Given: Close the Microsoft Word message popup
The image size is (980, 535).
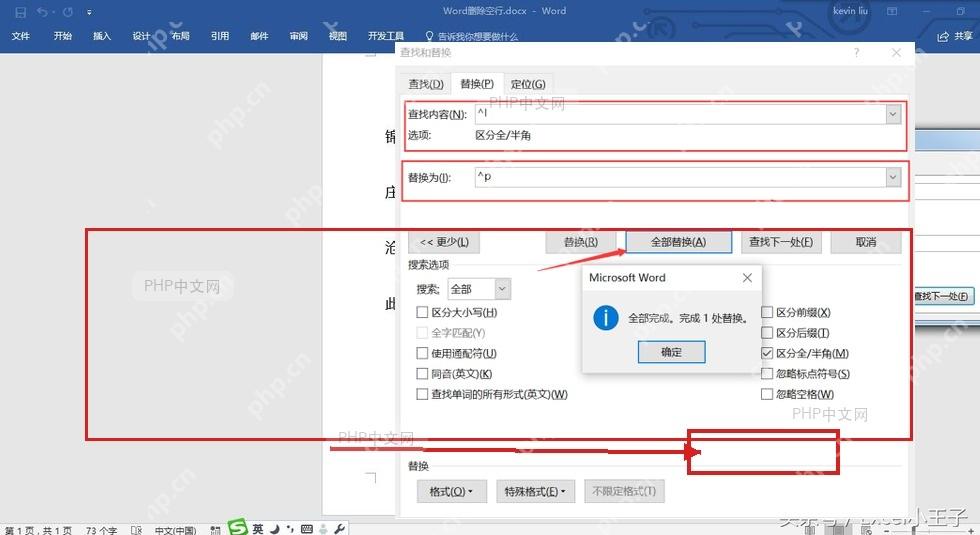Looking at the screenshot, I should click(x=747, y=278).
